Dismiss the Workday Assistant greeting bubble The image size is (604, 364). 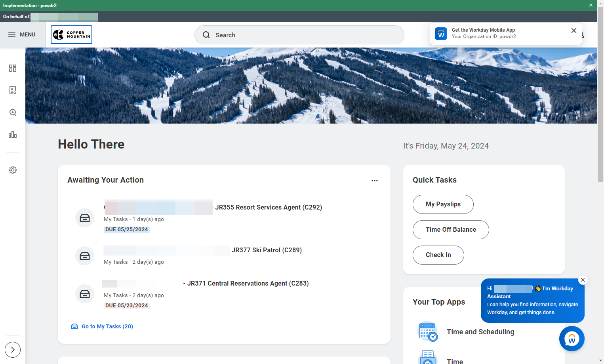click(x=583, y=280)
